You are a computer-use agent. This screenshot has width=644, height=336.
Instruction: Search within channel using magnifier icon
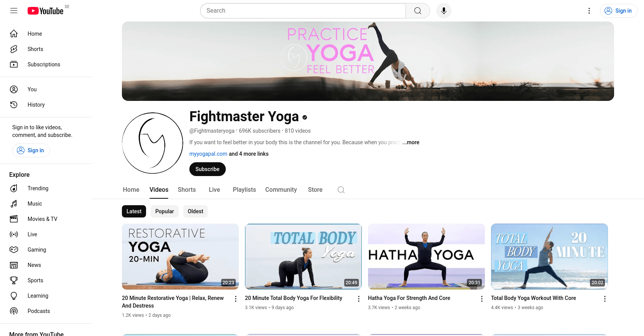click(341, 190)
